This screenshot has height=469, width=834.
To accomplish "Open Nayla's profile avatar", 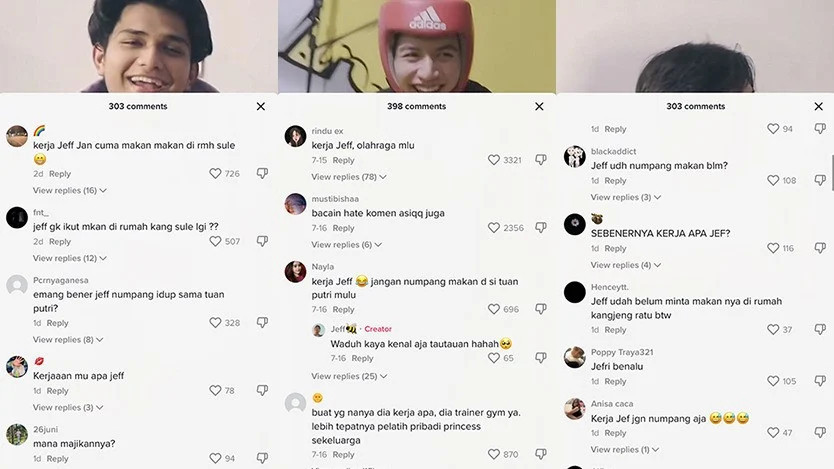I will click(295, 272).
